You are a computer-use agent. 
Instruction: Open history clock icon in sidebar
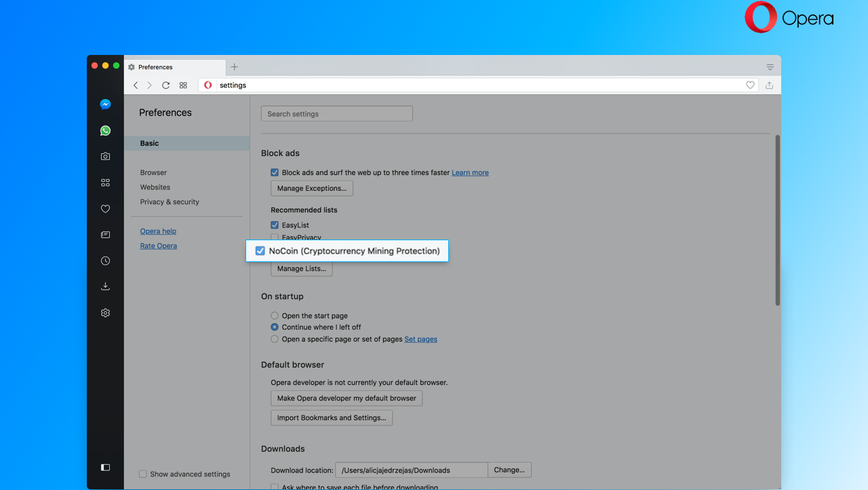coord(105,261)
